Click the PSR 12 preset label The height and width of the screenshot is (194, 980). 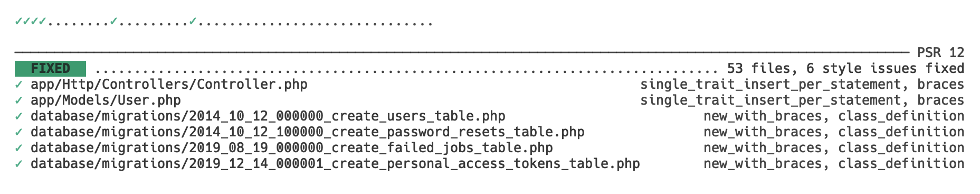(941, 53)
